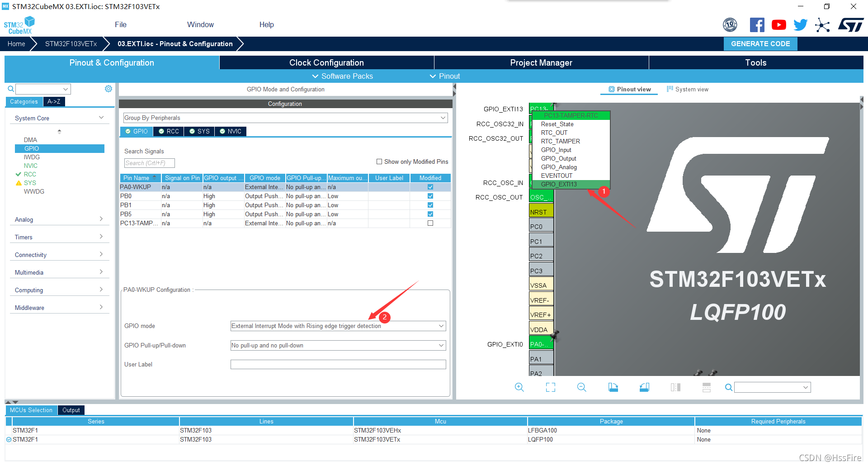Screen dimensions: 868x466
Task: Toggle stacked horizontal layout icon
Action: [x=707, y=387]
